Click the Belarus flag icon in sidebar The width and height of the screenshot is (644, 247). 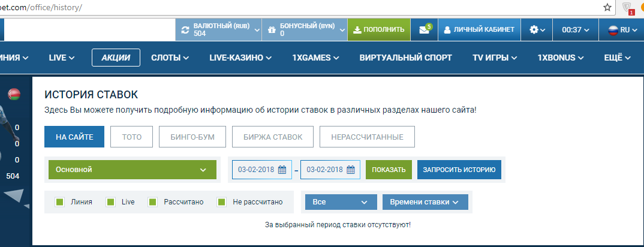click(x=14, y=94)
